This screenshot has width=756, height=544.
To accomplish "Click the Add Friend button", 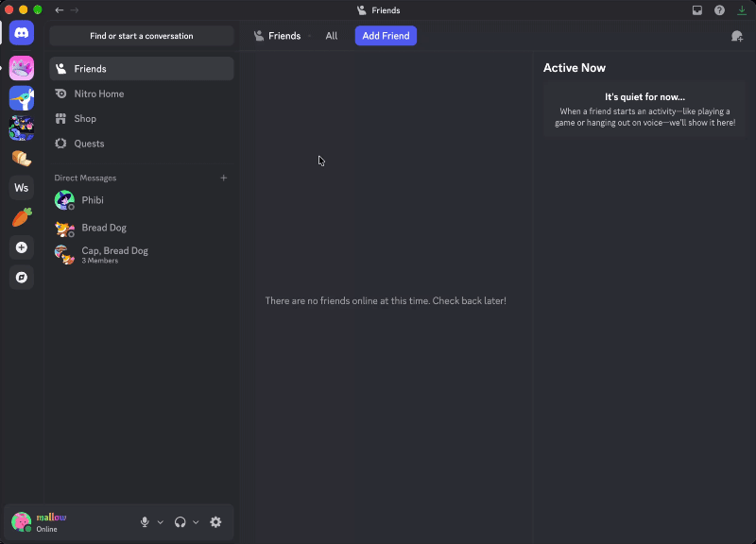I will pyautogui.click(x=386, y=36).
